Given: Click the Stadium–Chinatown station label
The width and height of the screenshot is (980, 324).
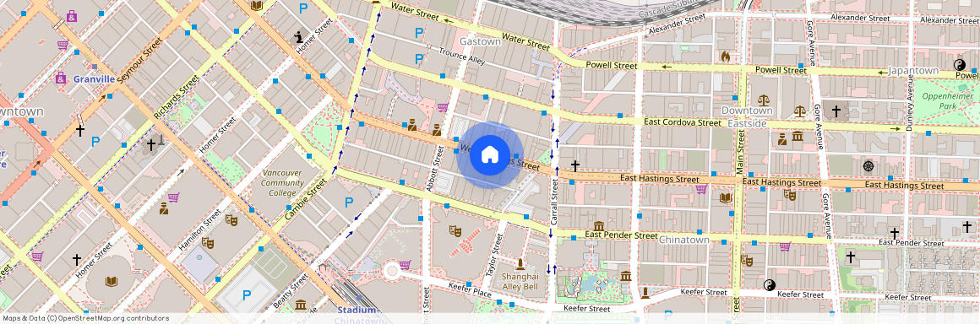Looking at the screenshot, I should tap(359, 316).
